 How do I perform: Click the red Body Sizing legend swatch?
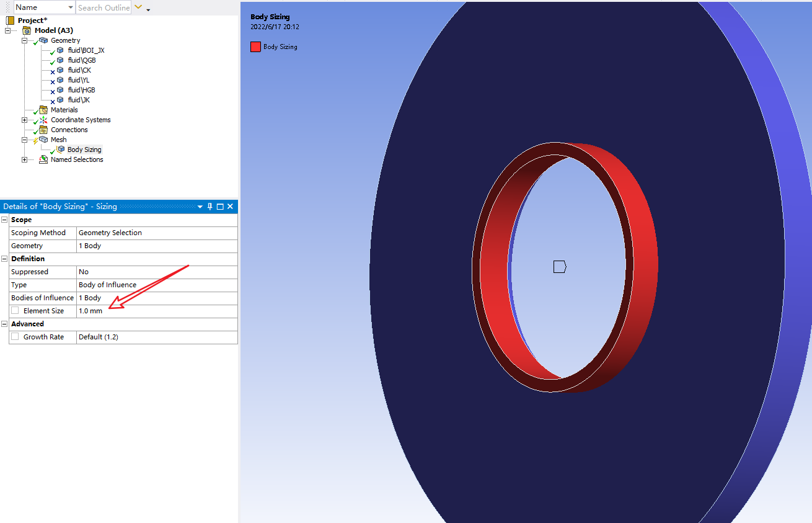(255, 47)
